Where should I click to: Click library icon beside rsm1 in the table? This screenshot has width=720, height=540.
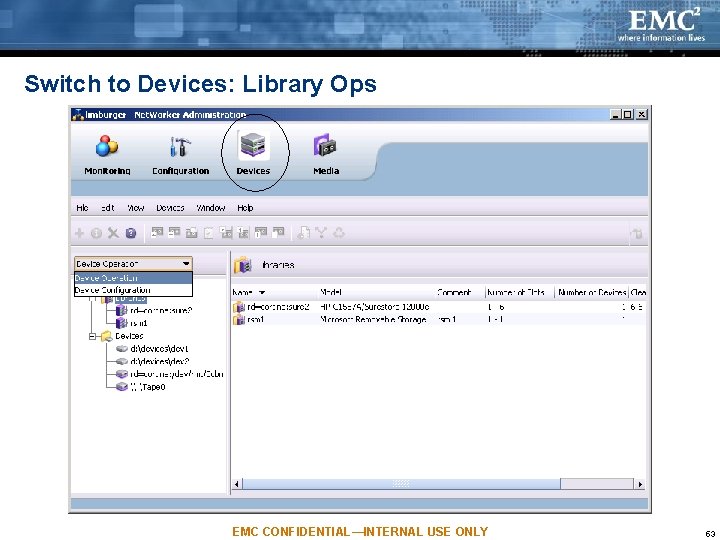click(238, 320)
